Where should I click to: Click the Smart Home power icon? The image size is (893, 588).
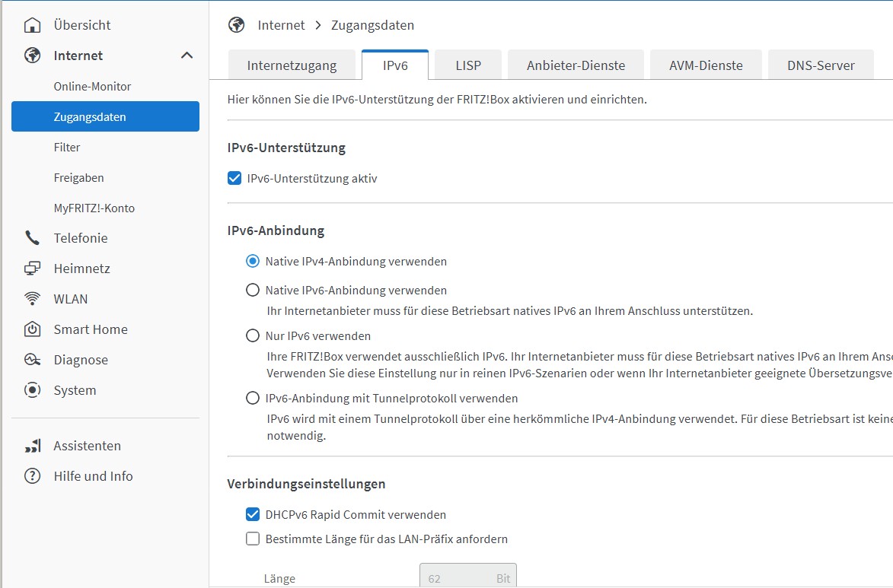tap(33, 329)
